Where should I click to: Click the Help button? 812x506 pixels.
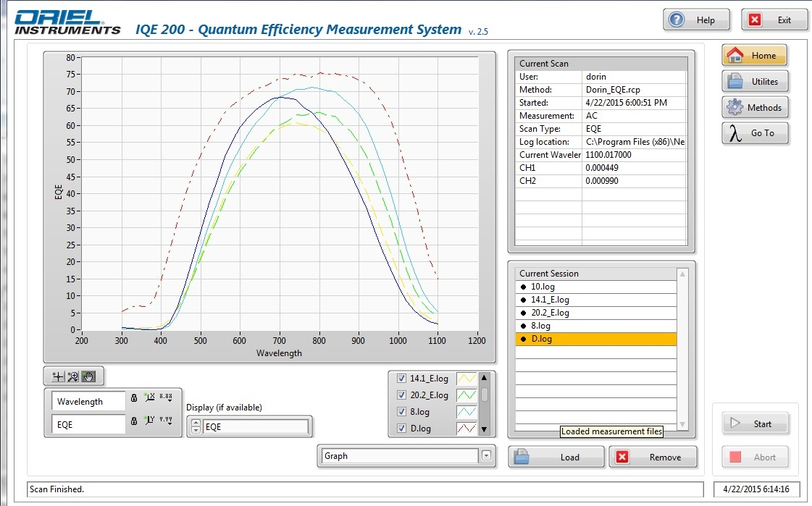pyautogui.click(x=697, y=20)
